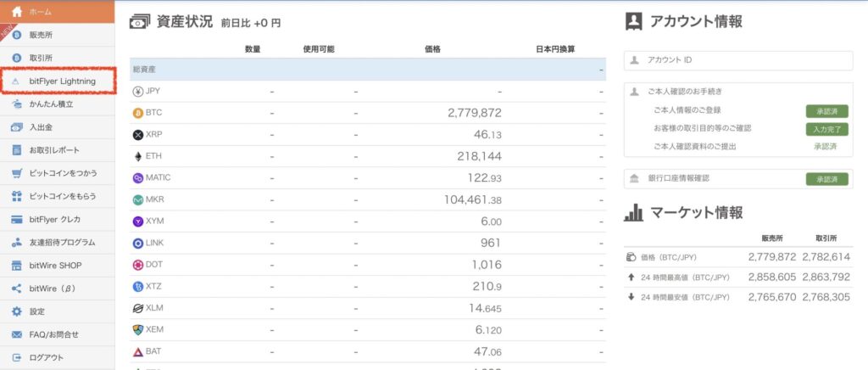Click BTC price 2,779,872 in asset table
Screen dimensions: 868x370
(475, 113)
